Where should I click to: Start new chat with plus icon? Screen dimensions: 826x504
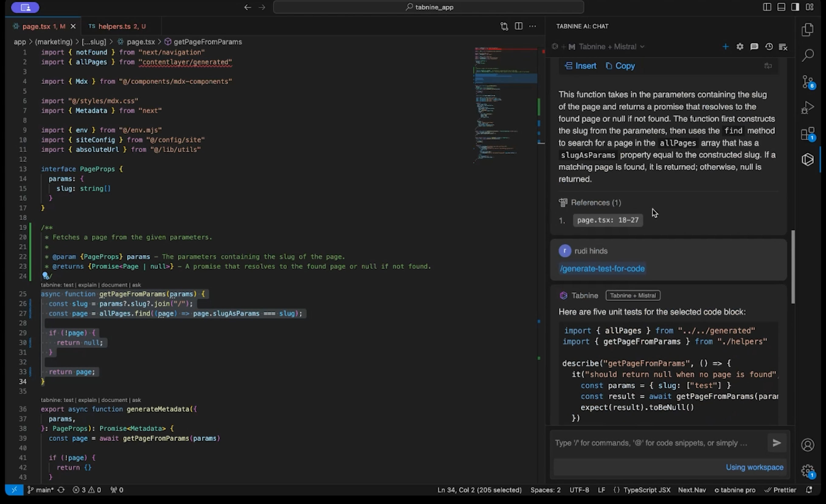coord(725,47)
